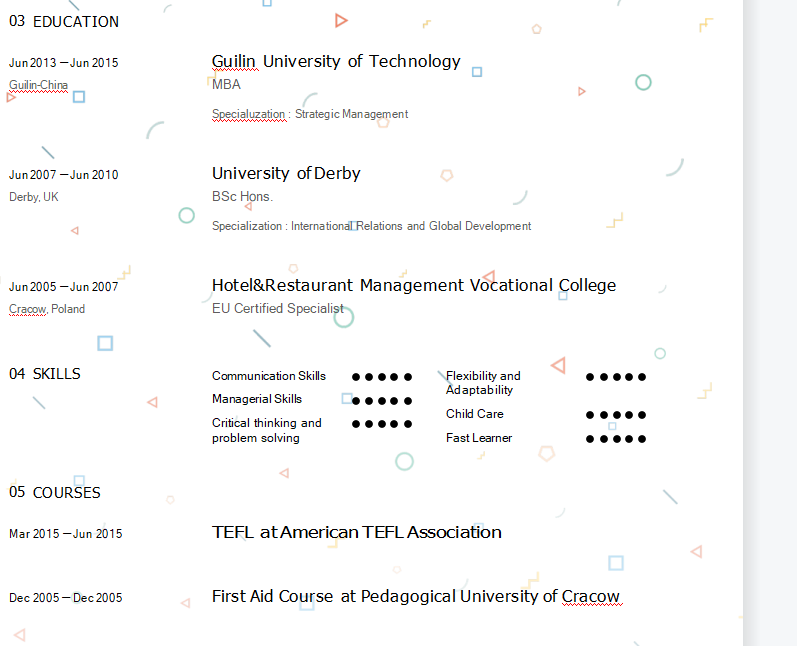This screenshot has height=646, width=797.
Task: Click the Fast Learner skill label
Action: (x=479, y=438)
